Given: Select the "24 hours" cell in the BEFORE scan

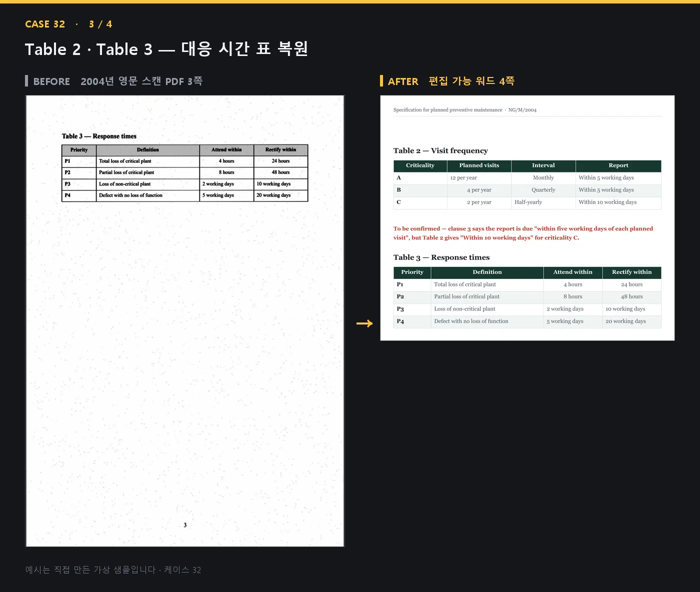Looking at the screenshot, I should click(280, 161).
